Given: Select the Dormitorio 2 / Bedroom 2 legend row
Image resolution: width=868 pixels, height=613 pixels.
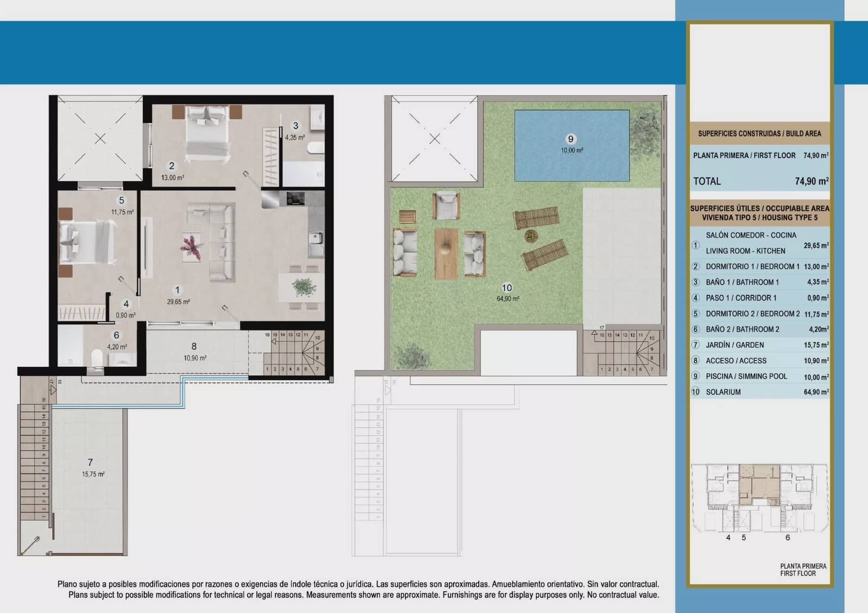Looking at the screenshot, I should click(759, 314).
